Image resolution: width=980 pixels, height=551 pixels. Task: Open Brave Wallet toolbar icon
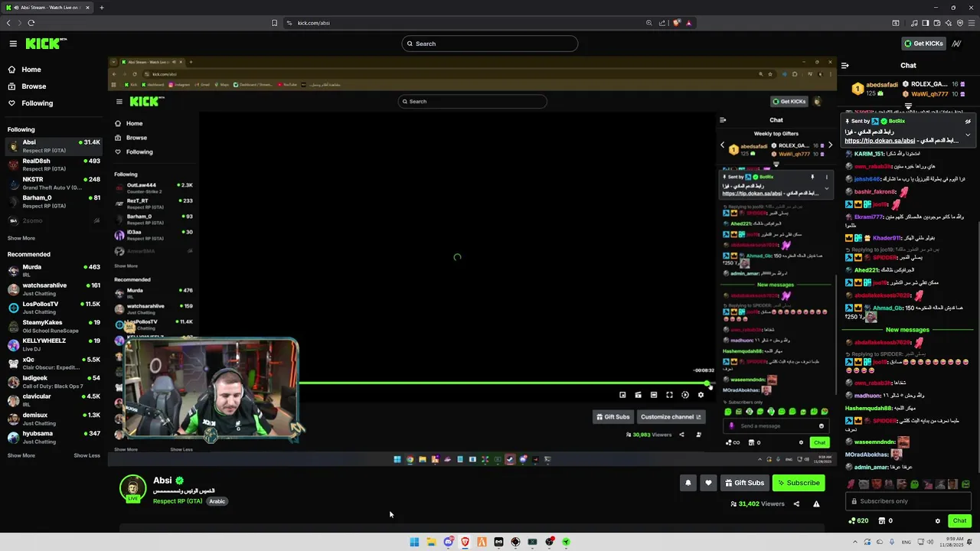[937, 23]
